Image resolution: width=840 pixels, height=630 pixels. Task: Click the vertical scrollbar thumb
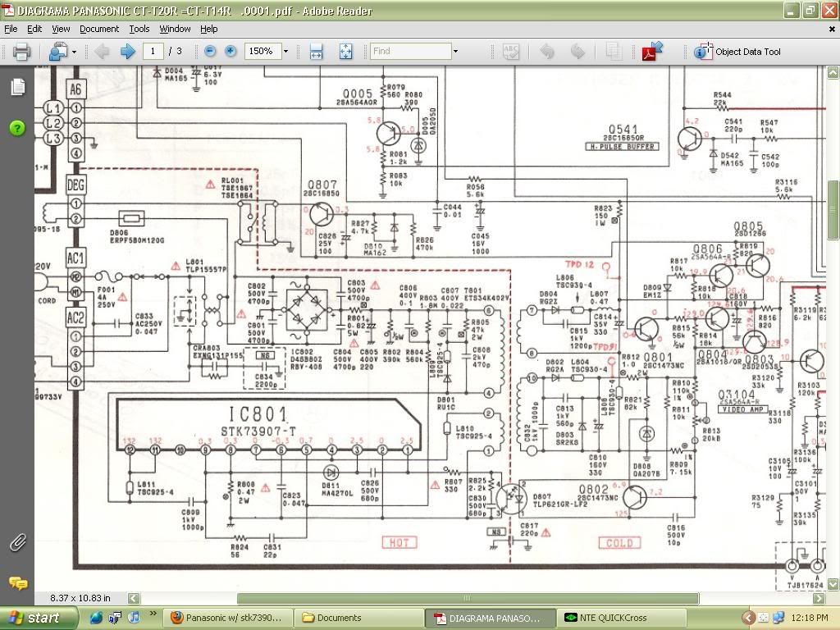click(x=833, y=210)
